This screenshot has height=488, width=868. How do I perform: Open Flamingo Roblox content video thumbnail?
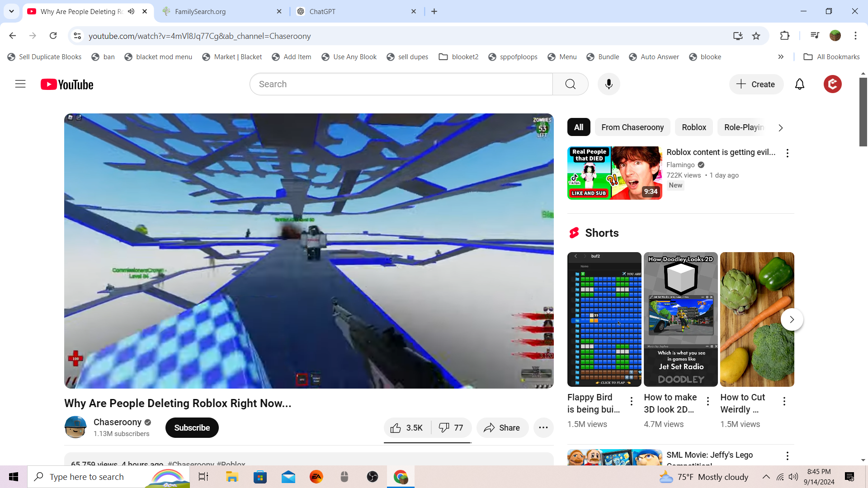[614, 173]
